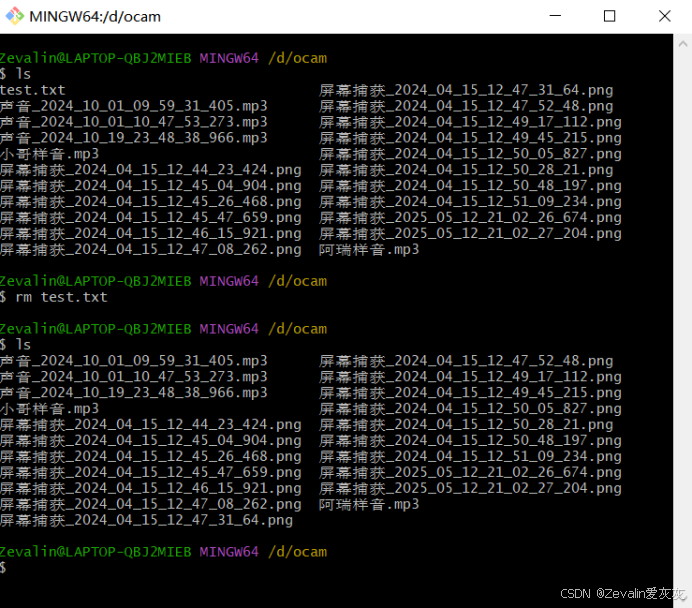Click the first '$ ls' command at the top

(15, 74)
